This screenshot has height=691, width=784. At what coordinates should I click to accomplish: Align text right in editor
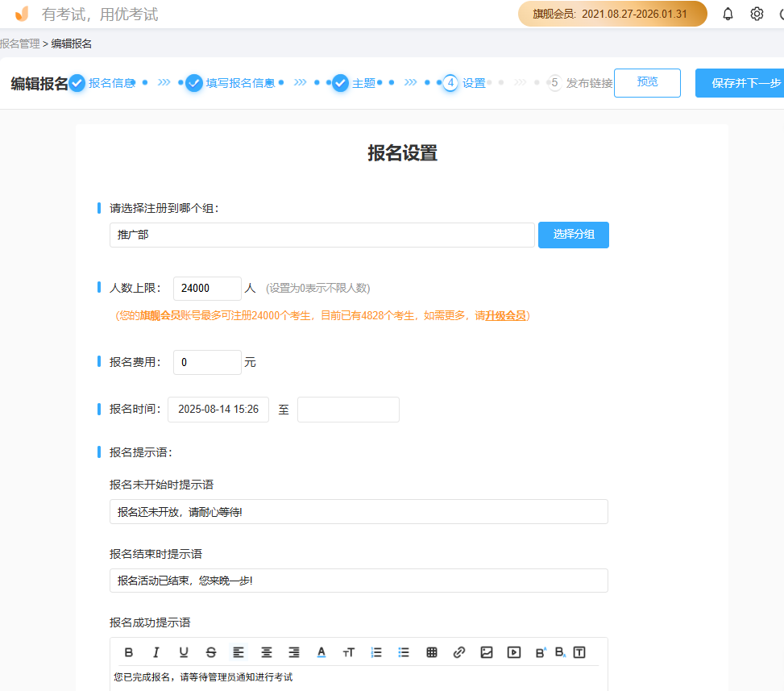pos(294,652)
